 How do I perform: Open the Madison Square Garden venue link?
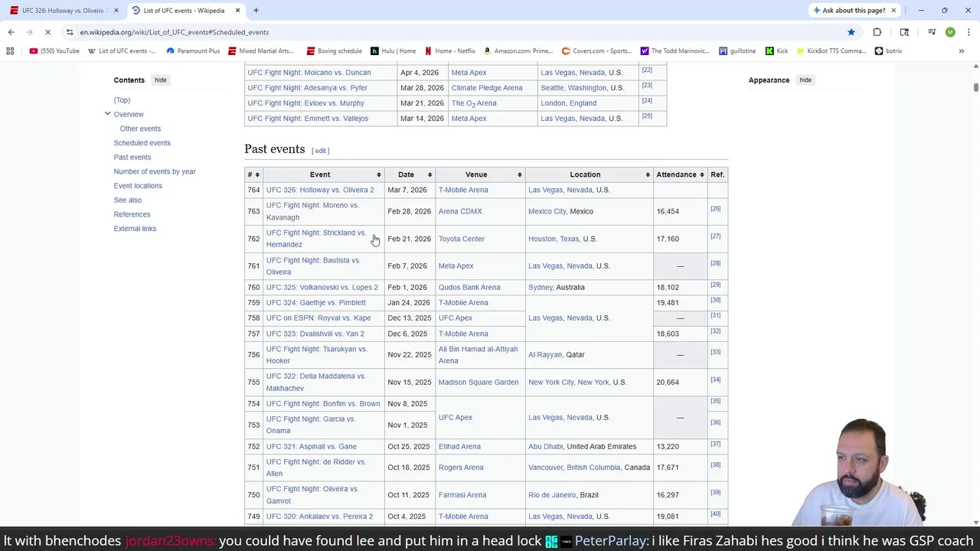(479, 383)
